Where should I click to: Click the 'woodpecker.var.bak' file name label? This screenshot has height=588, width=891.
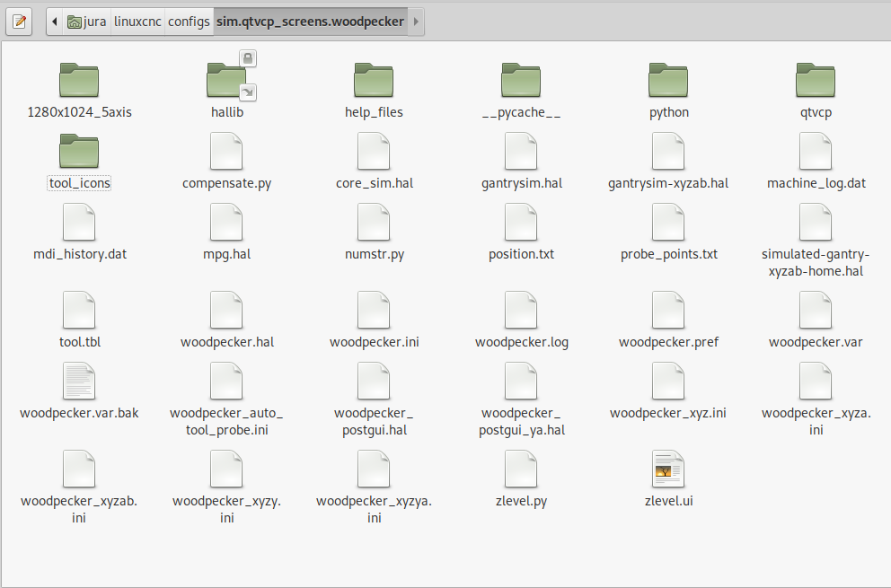pyautogui.click(x=79, y=413)
